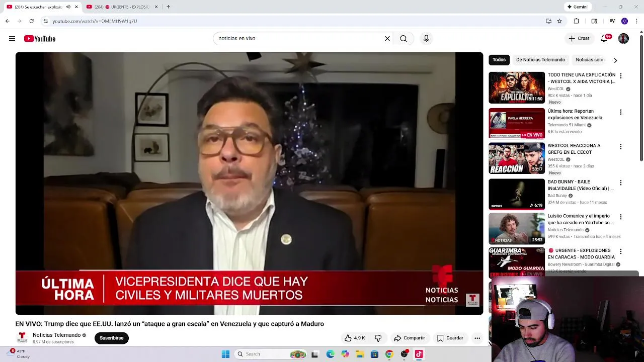The width and height of the screenshot is (644, 362).
Task: Open Gemini in Chrome
Action: [x=577, y=7]
